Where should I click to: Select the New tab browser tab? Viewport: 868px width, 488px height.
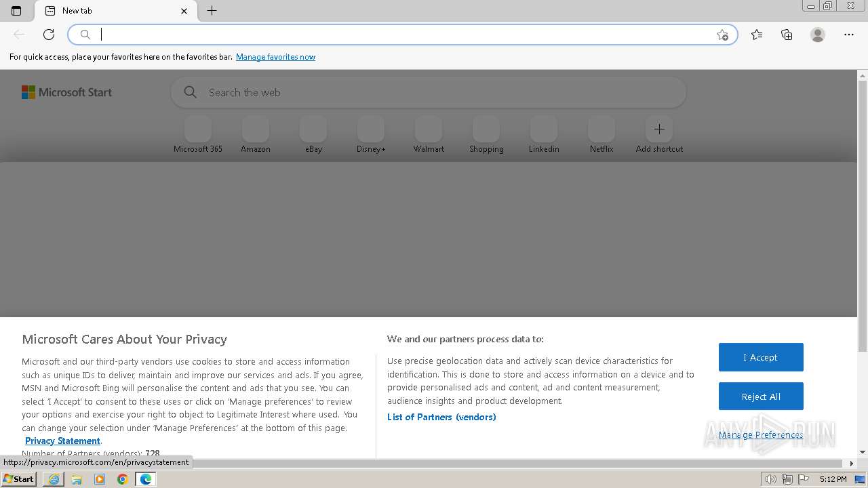115,11
